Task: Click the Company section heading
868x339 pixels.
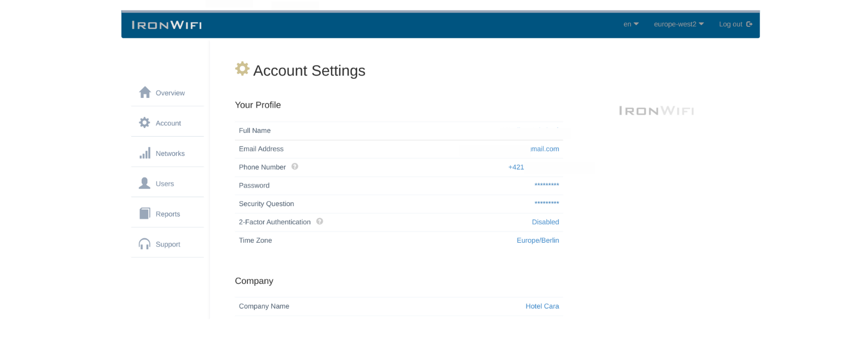Action: [x=254, y=281]
